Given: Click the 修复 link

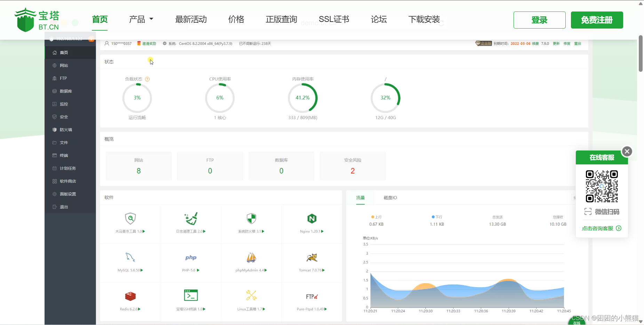Looking at the screenshot, I should 567,44.
